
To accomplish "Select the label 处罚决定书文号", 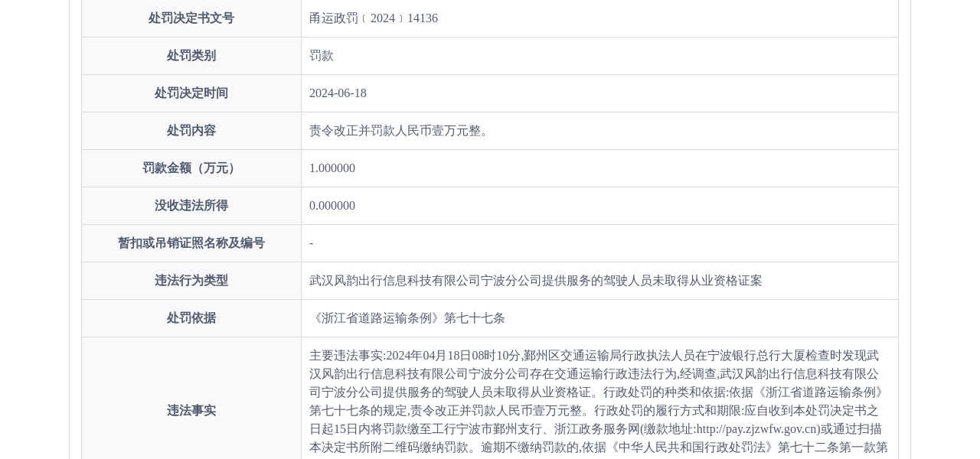I will 191,18.
